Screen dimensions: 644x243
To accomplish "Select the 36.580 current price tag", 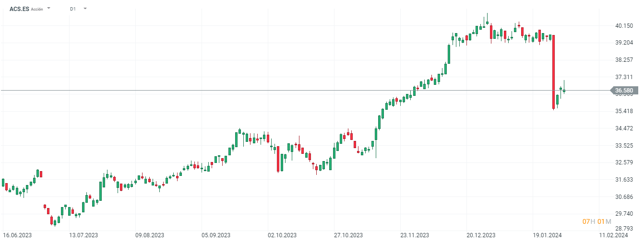I will pyautogui.click(x=624, y=90).
